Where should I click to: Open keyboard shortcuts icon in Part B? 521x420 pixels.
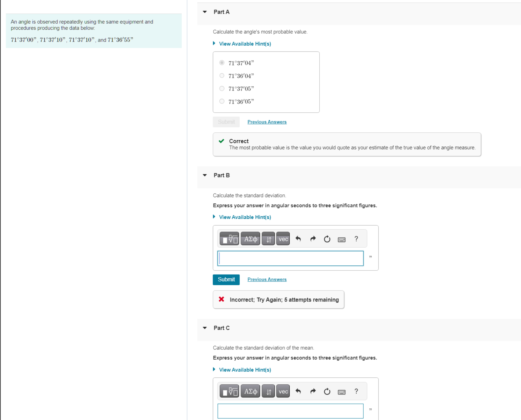point(341,239)
